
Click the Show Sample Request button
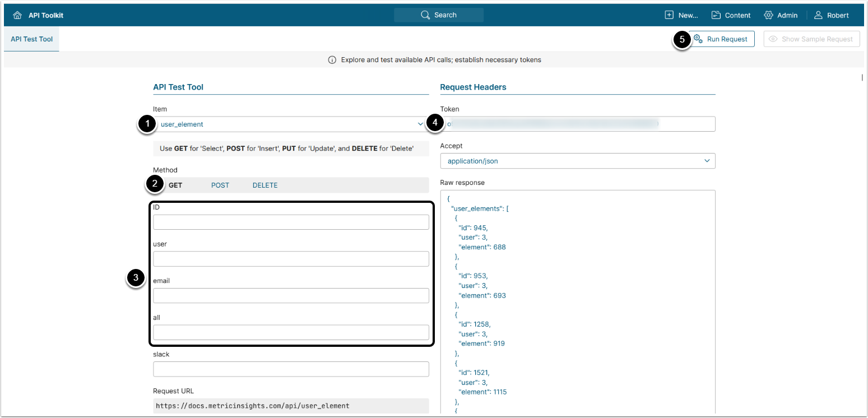(x=811, y=39)
